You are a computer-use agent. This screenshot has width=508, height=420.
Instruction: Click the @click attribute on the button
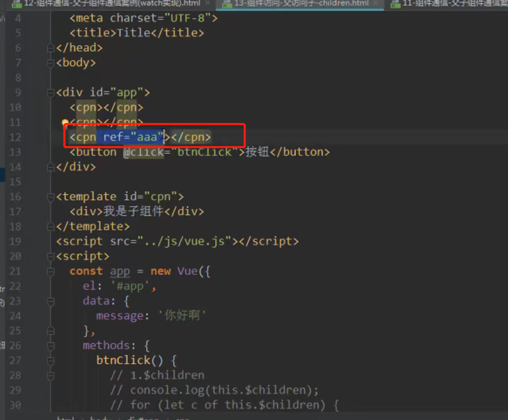[x=143, y=152]
